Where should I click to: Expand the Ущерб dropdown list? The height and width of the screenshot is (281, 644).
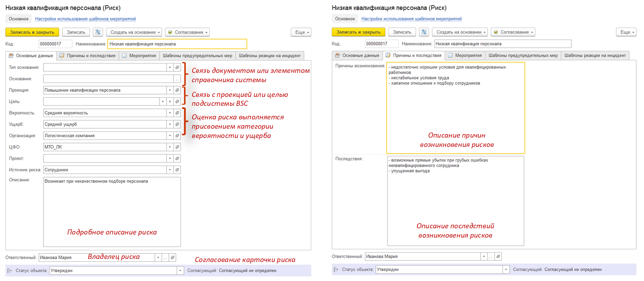click(x=170, y=124)
